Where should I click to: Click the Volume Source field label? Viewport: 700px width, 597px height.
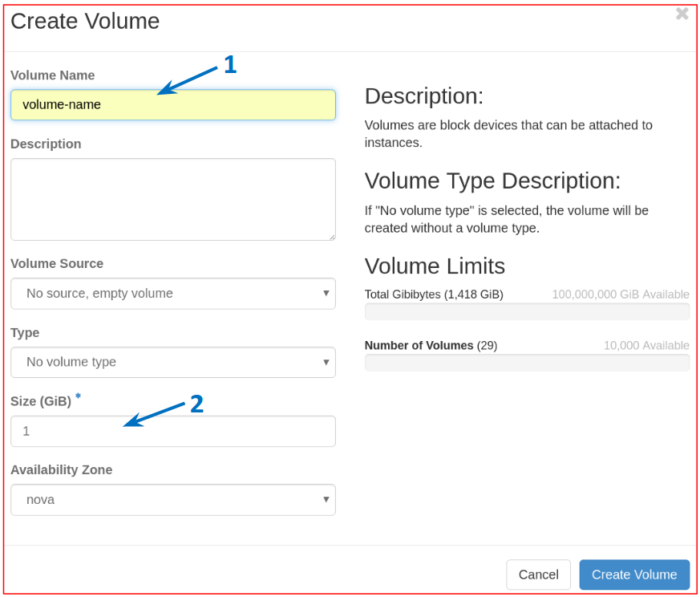(57, 263)
